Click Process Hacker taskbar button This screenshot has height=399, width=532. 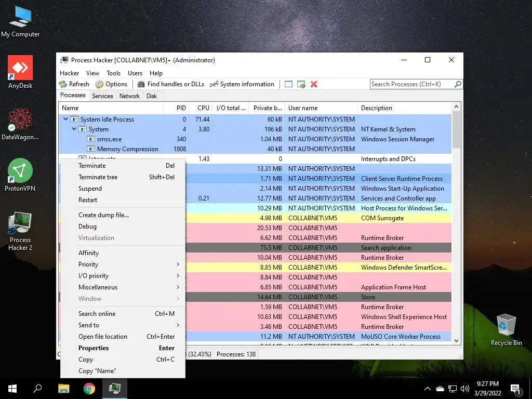point(115,389)
